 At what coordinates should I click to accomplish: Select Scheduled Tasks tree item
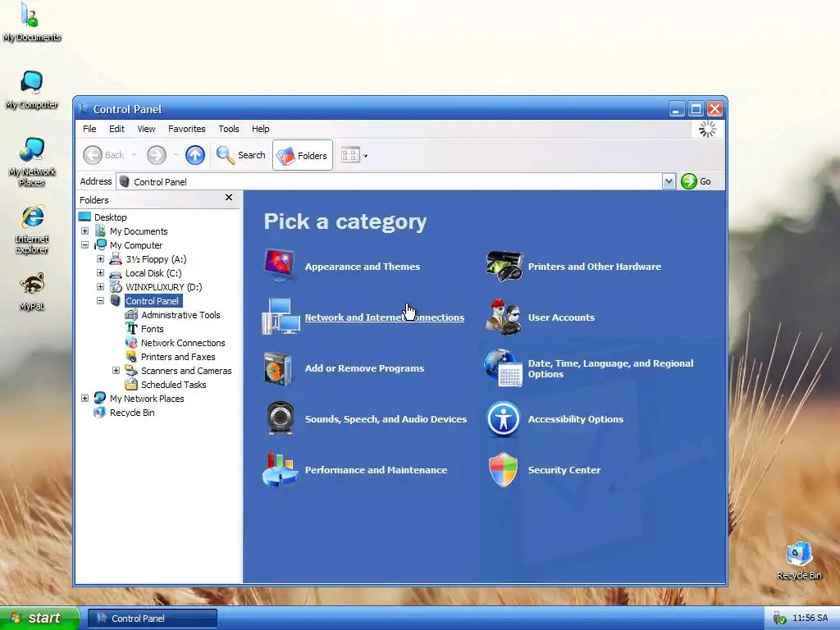[x=174, y=385]
